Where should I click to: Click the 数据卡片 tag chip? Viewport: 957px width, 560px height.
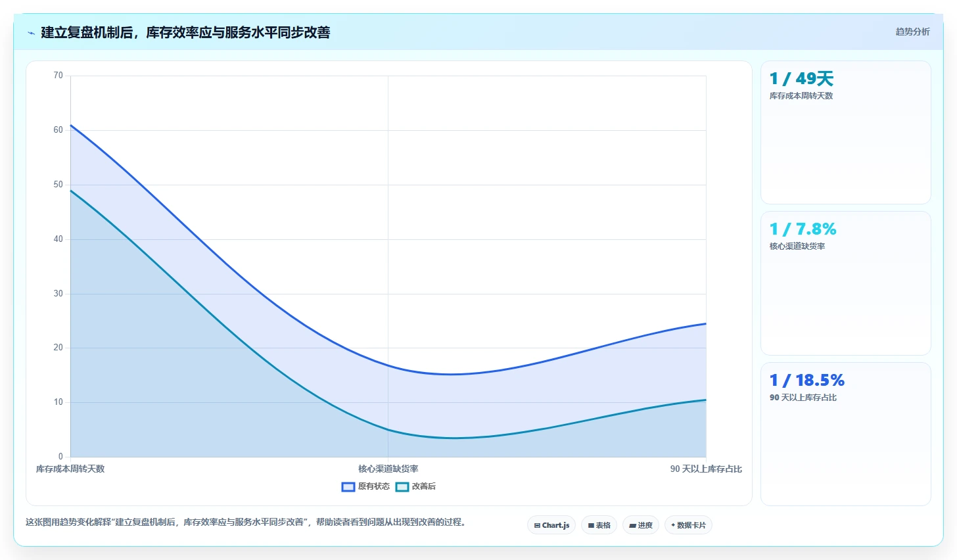tap(688, 525)
